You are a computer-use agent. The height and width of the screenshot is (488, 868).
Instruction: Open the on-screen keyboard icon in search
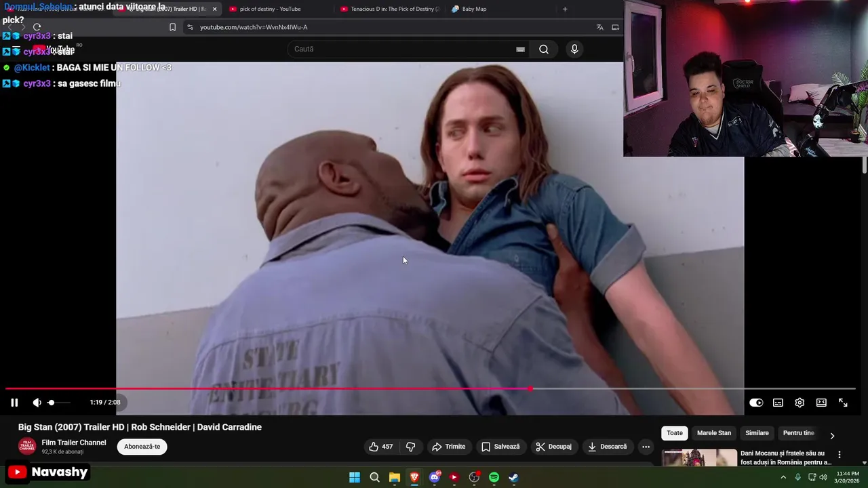pyautogui.click(x=520, y=49)
